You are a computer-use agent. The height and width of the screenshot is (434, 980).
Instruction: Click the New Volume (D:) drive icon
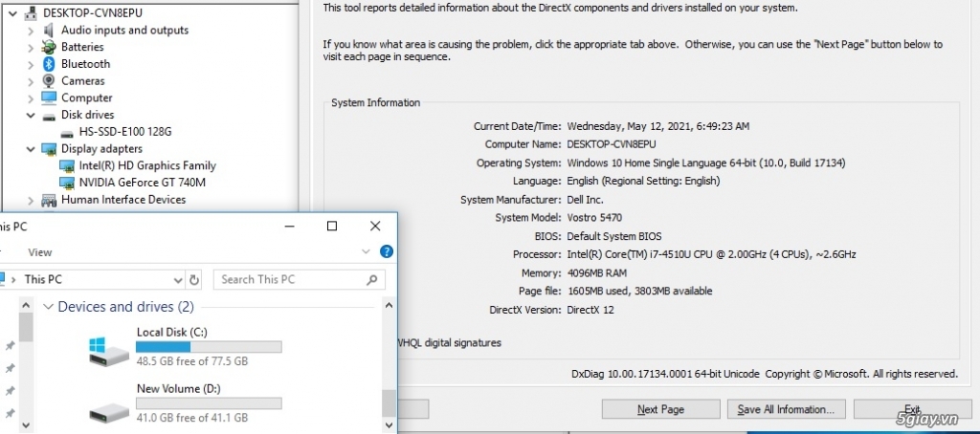click(109, 412)
